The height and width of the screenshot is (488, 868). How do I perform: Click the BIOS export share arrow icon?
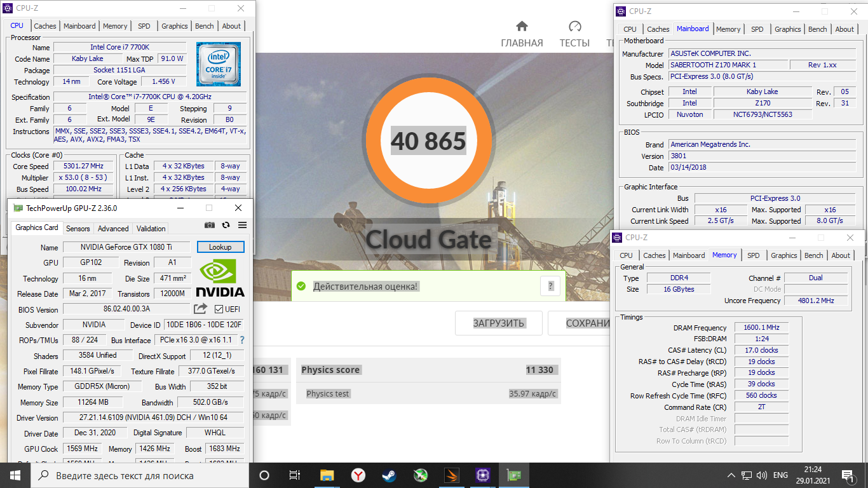[200, 309]
